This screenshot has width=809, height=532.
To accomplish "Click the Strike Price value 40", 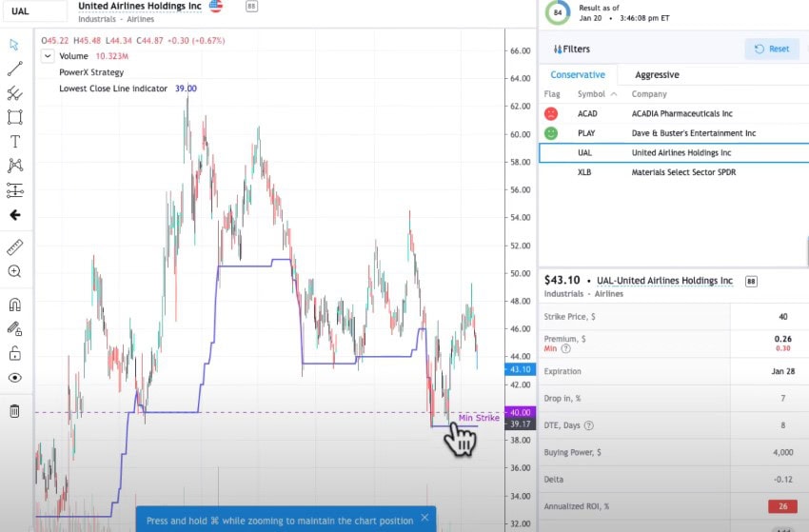I will pyautogui.click(x=782, y=317).
